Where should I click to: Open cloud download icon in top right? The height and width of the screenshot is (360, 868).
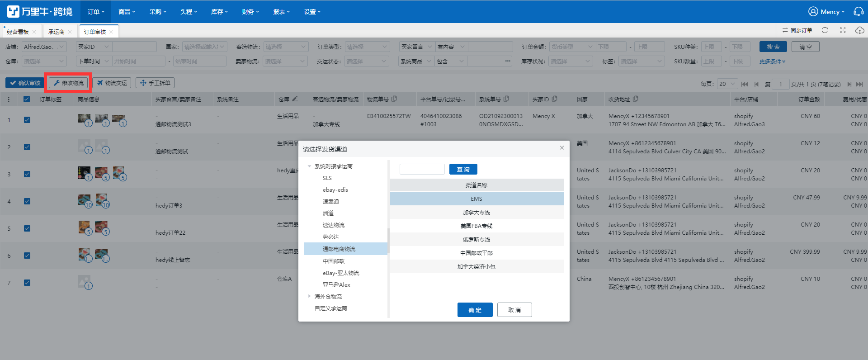859,30
